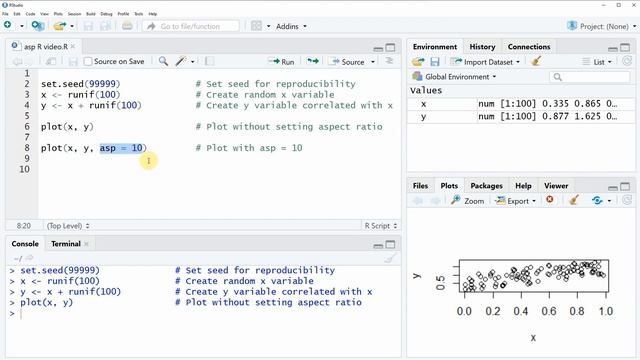Expand the recent files dropdown arrow
This screenshot has height=360, width=640.
click(x=72, y=26)
